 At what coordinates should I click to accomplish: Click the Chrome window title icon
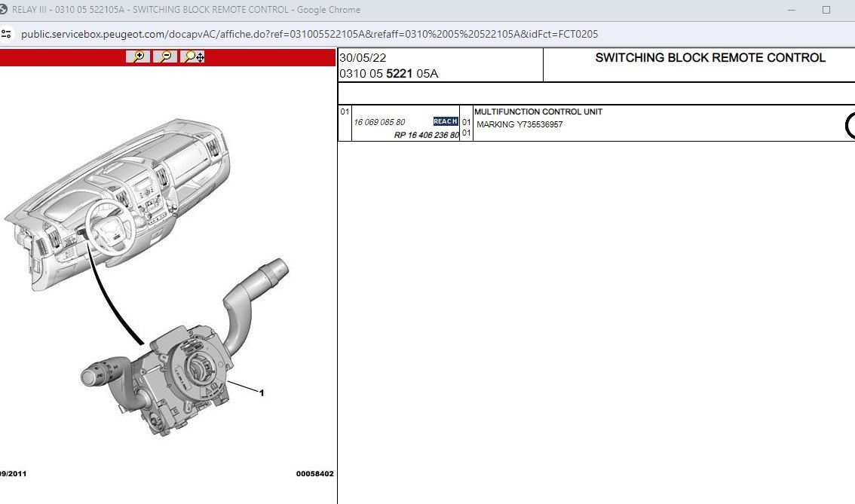pyautogui.click(x=3, y=9)
